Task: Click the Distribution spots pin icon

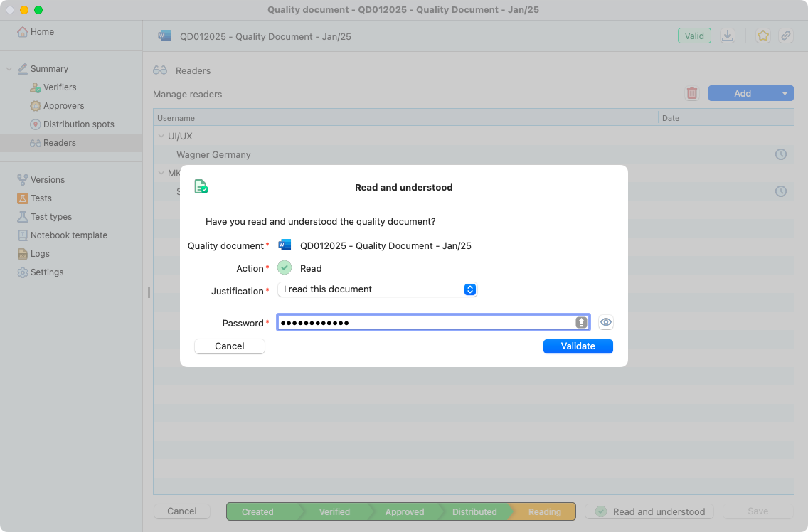Action: click(x=35, y=124)
